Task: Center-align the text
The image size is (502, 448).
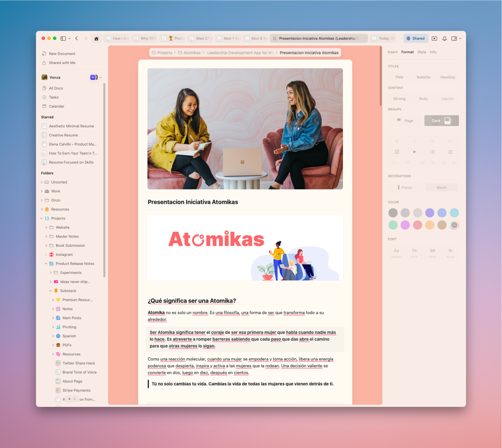Action: click(x=433, y=163)
